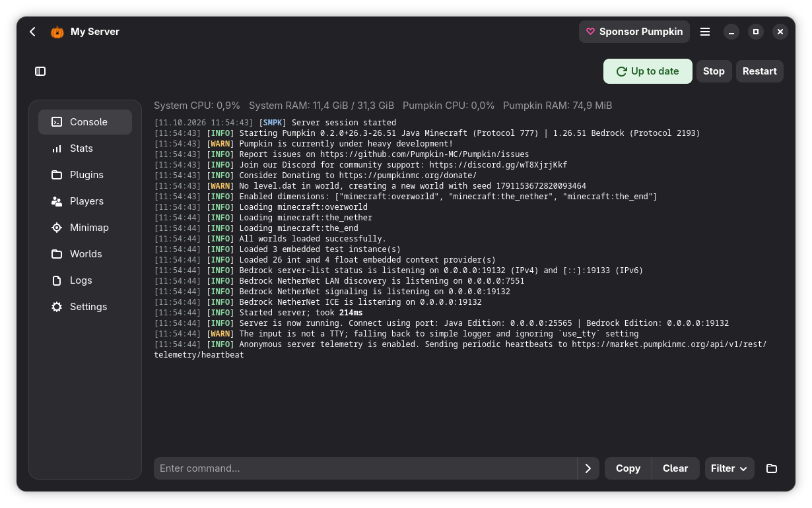Click the 'No level.dat in world' warning line
Screen dimensions: 812x508
(x=370, y=186)
